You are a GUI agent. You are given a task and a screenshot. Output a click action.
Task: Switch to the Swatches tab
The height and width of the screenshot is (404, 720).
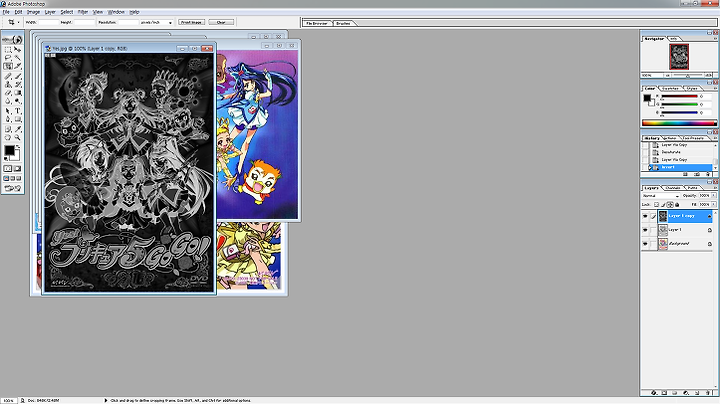pos(670,88)
